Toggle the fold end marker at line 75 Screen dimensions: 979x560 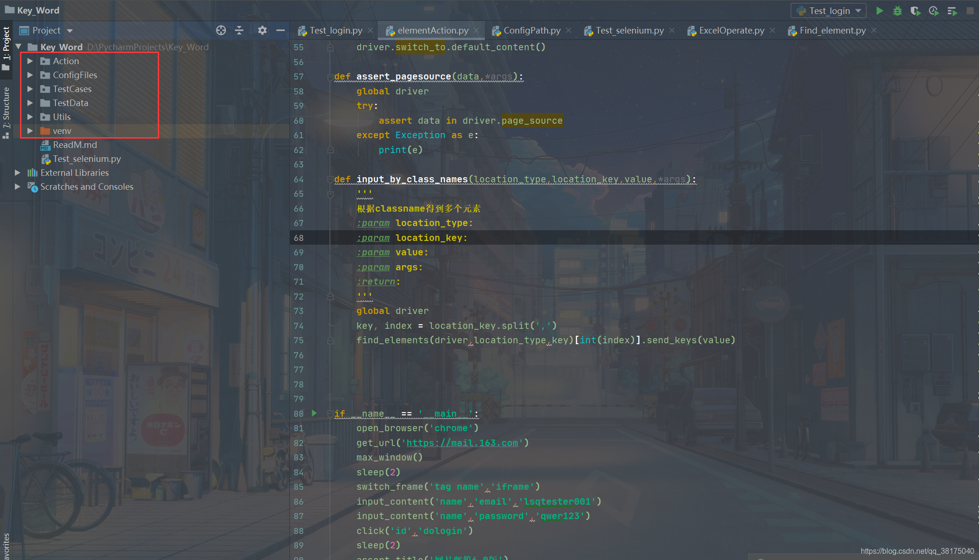pyautogui.click(x=330, y=340)
